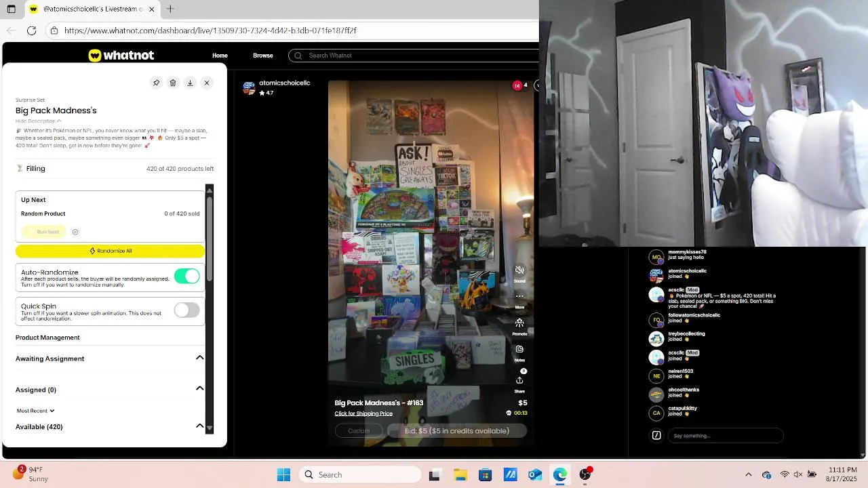Click '420 of 420 products left' text
The height and width of the screenshot is (488, 868).
(180, 169)
